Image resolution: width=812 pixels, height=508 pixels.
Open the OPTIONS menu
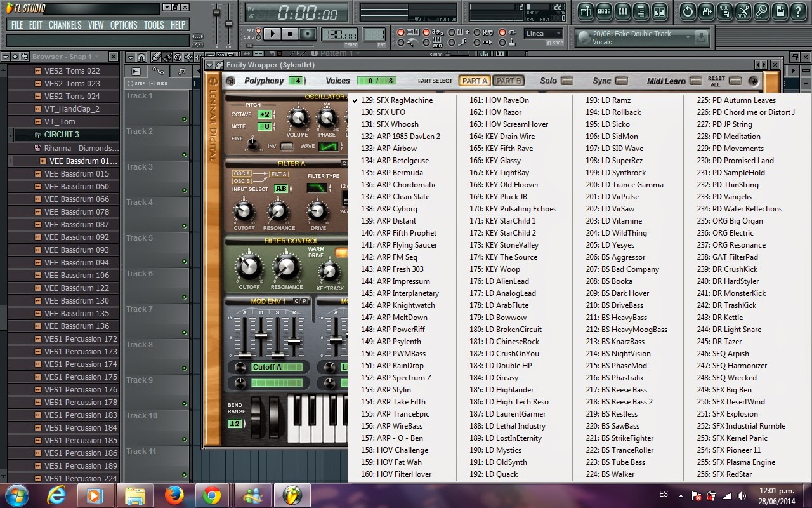click(x=124, y=25)
